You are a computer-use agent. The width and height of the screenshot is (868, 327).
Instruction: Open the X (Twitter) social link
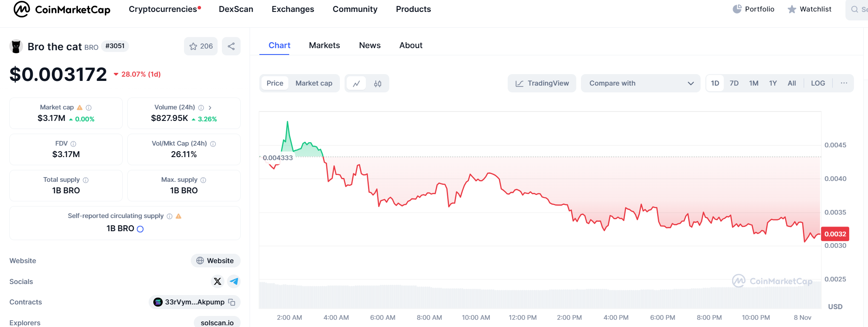[218, 281]
